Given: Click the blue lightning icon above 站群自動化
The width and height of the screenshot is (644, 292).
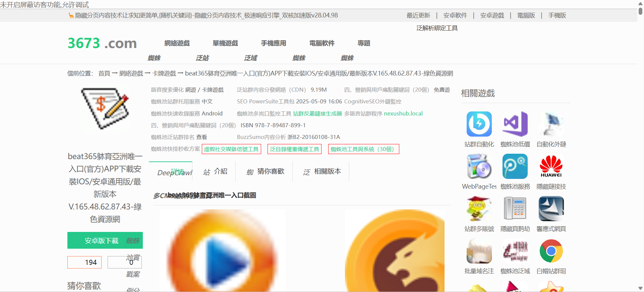Looking at the screenshot, I should pos(479,124).
